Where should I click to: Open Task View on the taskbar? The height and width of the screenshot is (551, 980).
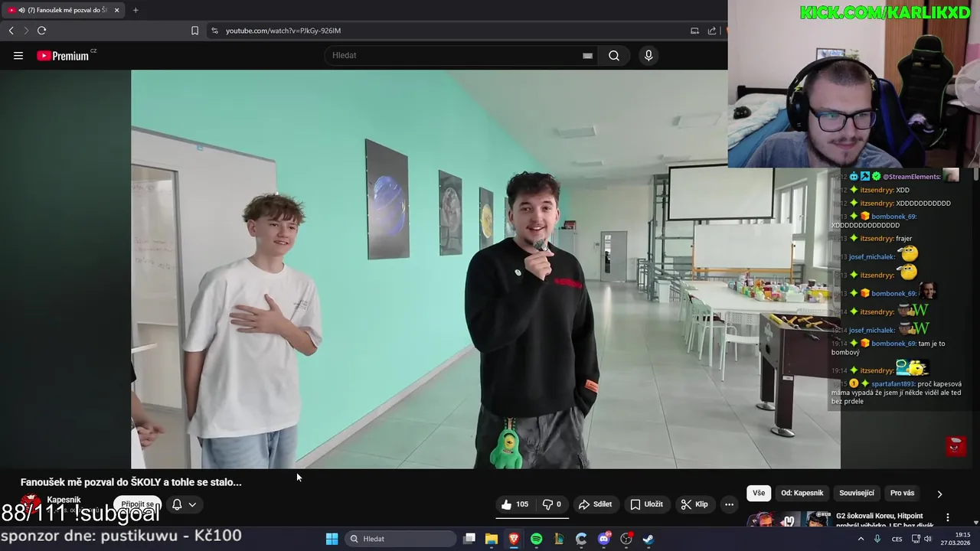pyautogui.click(x=469, y=539)
